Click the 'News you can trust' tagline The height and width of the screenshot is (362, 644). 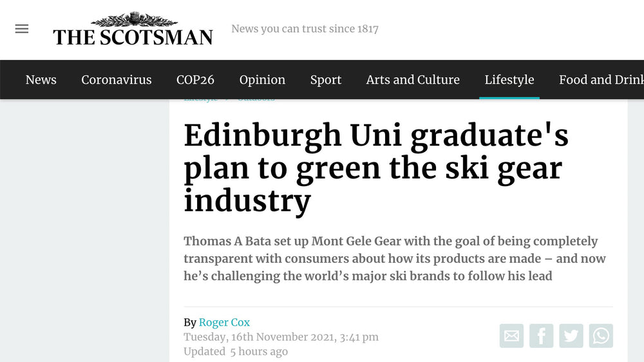click(305, 29)
